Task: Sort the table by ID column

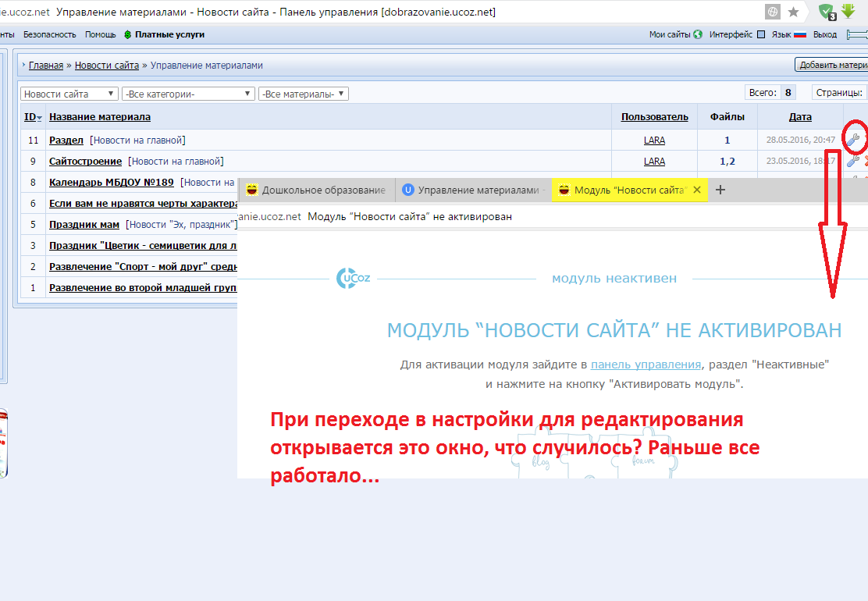Action: [x=33, y=117]
